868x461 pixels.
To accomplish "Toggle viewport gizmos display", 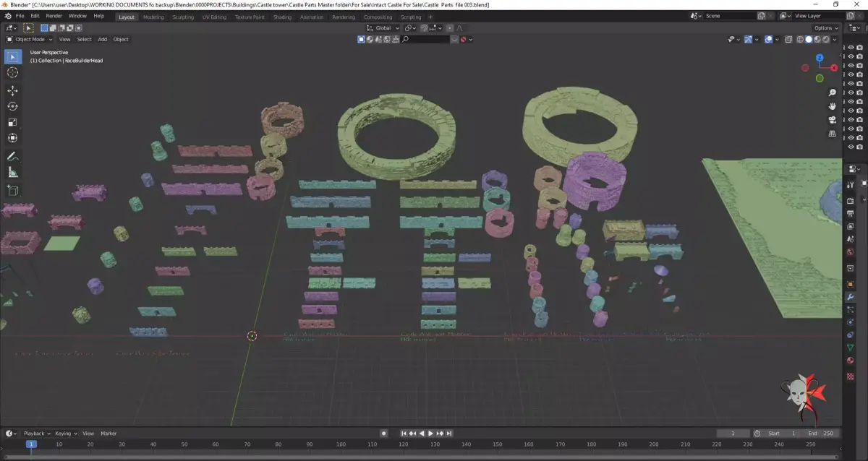I will coord(748,40).
